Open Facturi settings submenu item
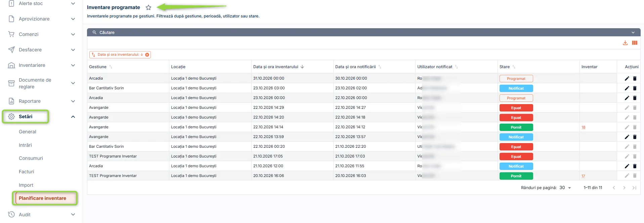The height and width of the screenshot is (223, 644). pos(27,172)
